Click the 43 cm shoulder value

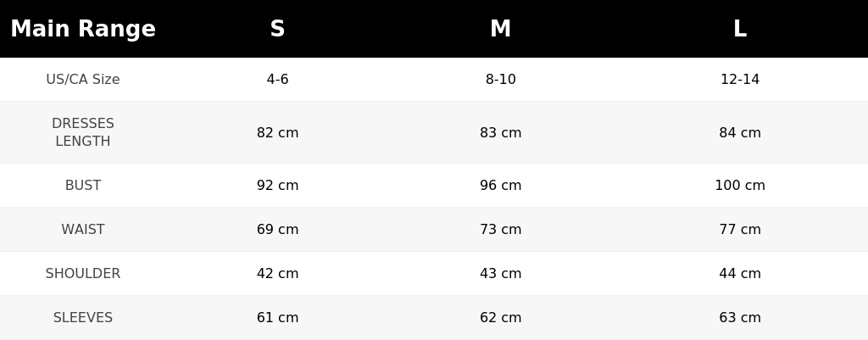(x=500, y=274)
